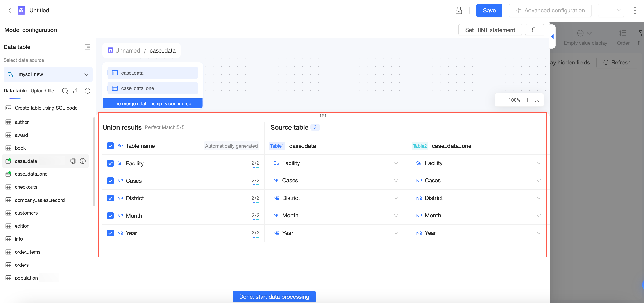Open the chart icon button in header
The width and height of the screenshot is (644, 303).
pyautogui.click(x=606, y=10)
